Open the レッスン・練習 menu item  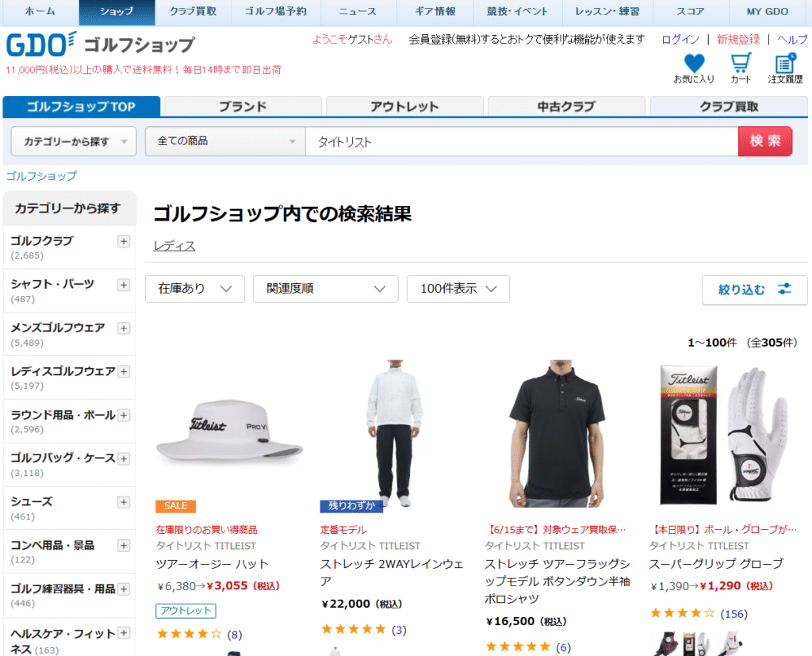607,12
